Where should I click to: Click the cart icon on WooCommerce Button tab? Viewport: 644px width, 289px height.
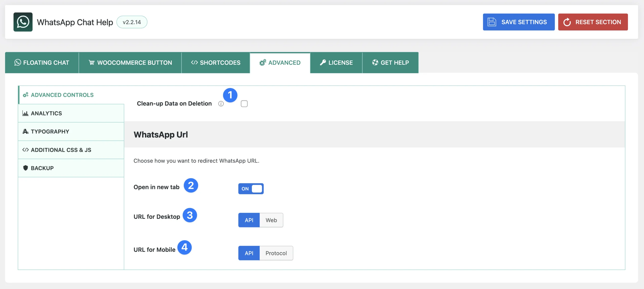[x=92, y=62]
